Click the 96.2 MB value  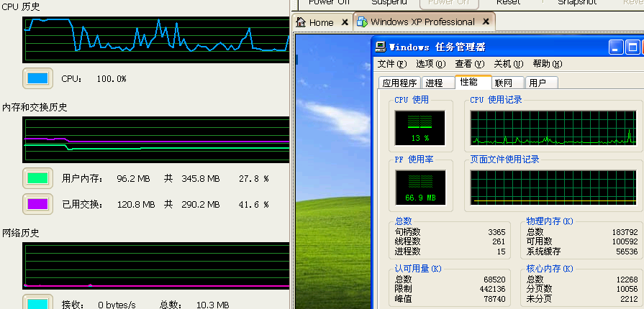(134, 179)
